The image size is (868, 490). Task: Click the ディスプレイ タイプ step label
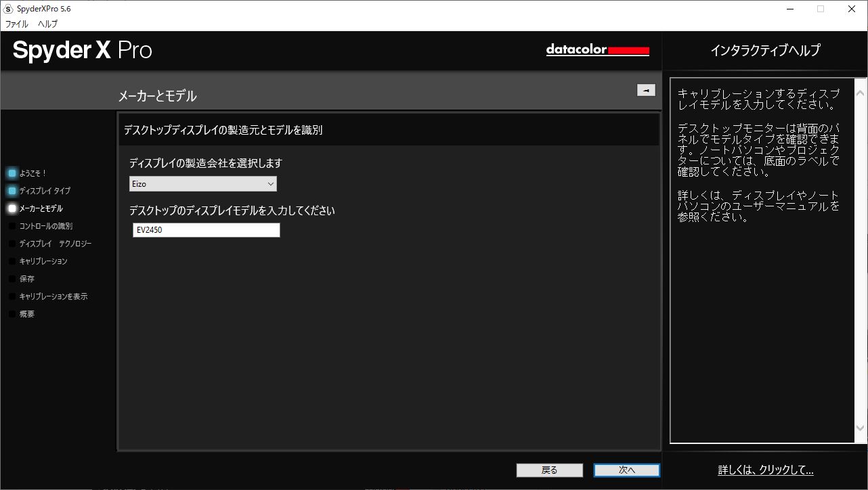tap(45, 191)
